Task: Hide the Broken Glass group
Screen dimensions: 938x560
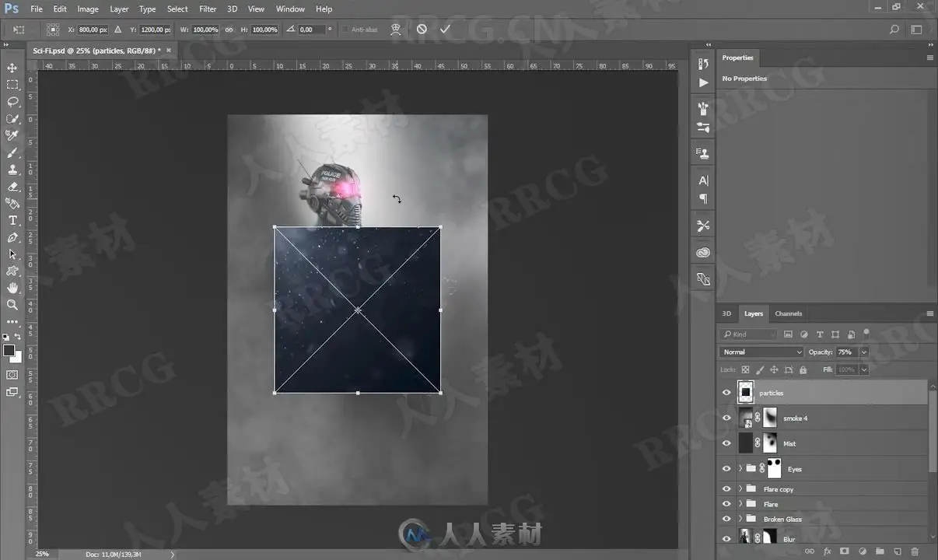Action: tap(726, 519)
